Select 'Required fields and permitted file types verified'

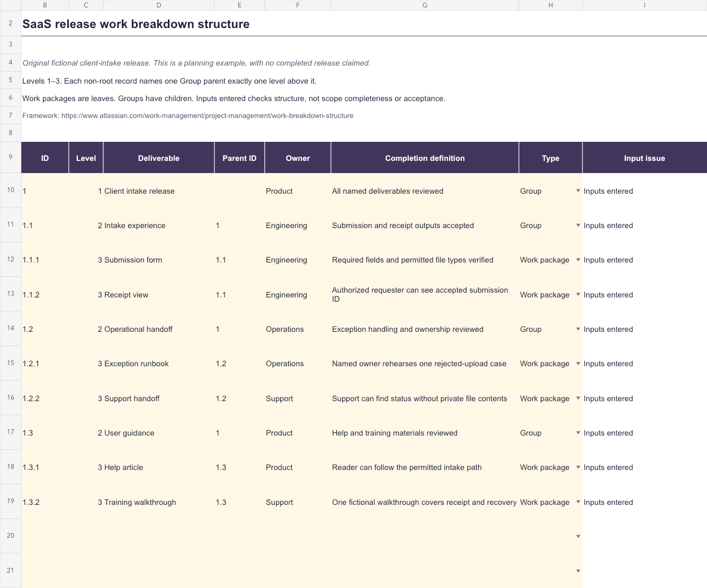click(425, 260)
